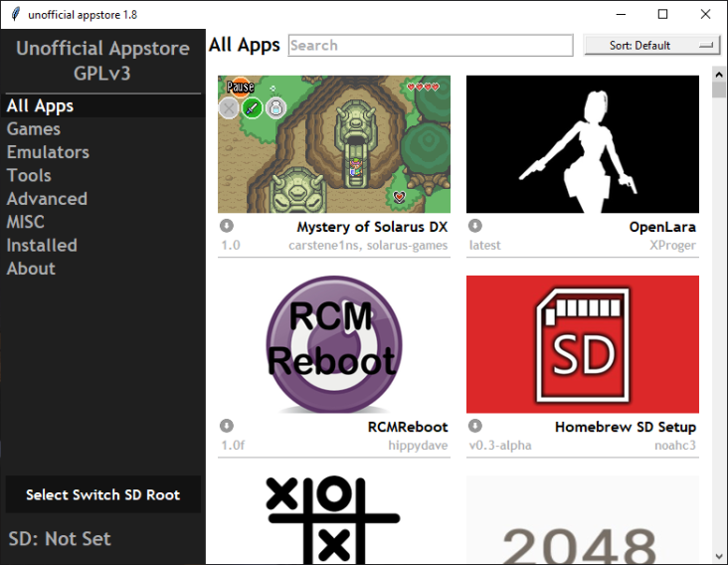Screen dimensions: 728x565
Task: Select the All Apps category
Action: tap(103, 105)
